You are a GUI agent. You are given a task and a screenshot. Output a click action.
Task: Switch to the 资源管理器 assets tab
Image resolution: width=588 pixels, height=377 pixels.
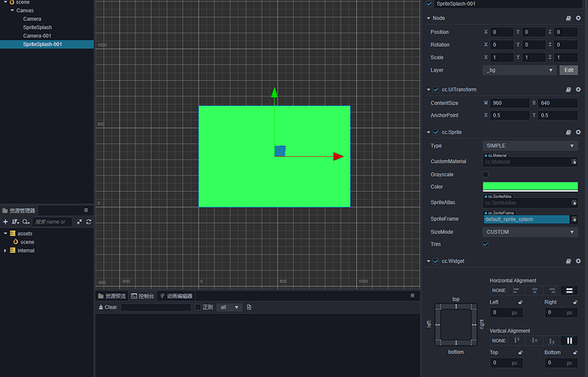click(x=19, y=211)
